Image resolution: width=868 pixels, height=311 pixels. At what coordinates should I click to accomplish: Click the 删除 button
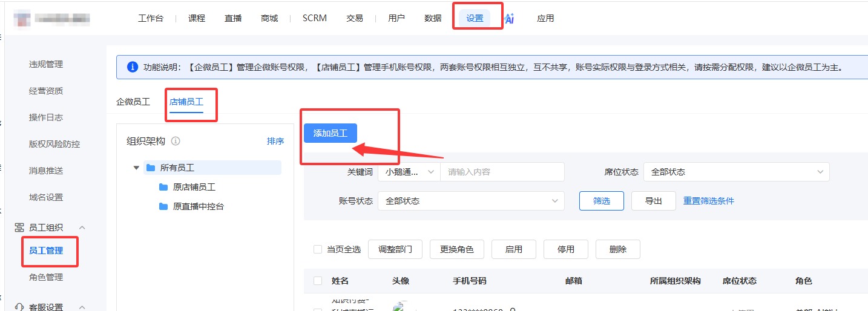618,249
